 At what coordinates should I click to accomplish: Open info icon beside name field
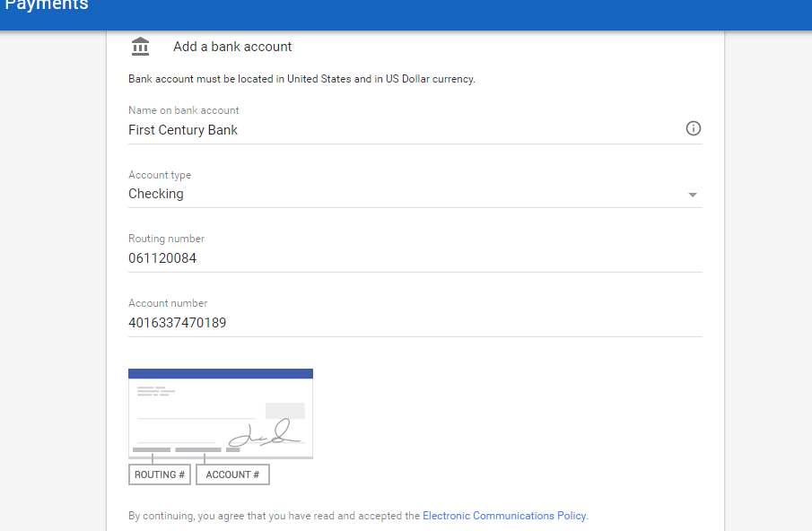pos(693,128)
